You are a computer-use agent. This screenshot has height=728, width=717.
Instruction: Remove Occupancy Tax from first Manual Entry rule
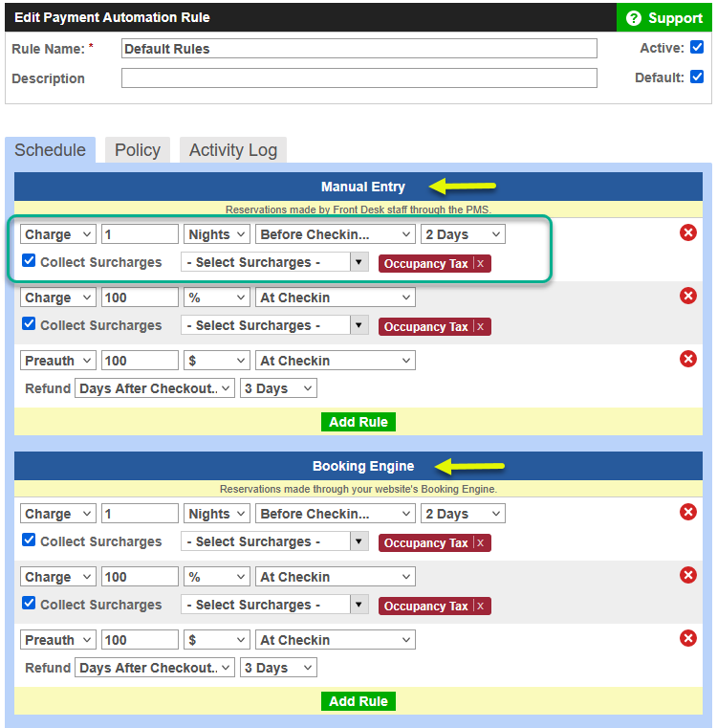(481, 264)
